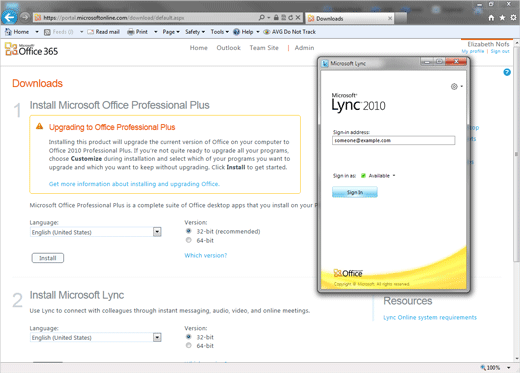520x373 pixels.
Task: Click the page vertical scrollbar
Action: 516,153
